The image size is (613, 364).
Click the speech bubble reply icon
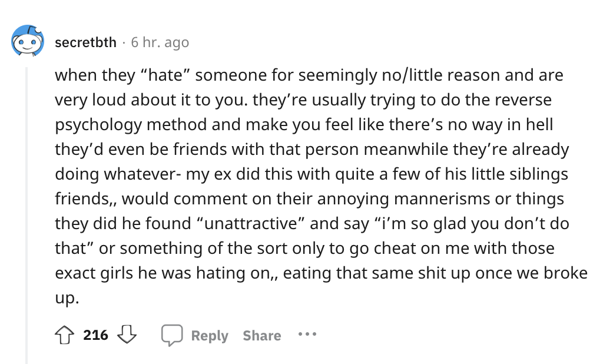[171, 335]
